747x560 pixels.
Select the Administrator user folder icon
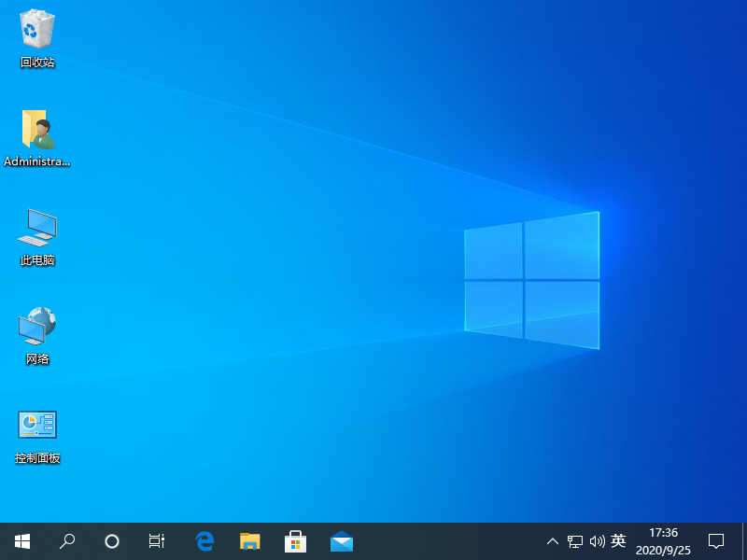click(x=37, y=131)
